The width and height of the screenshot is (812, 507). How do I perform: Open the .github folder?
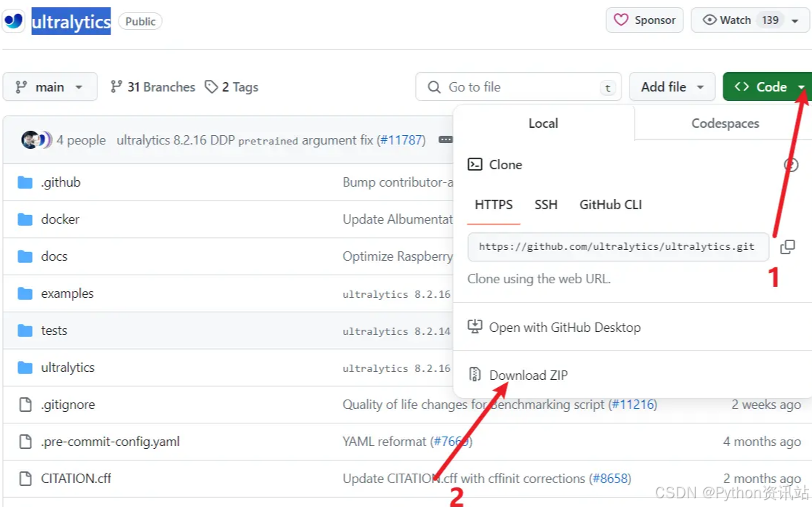pyautogui.click(x=60, y=182)
